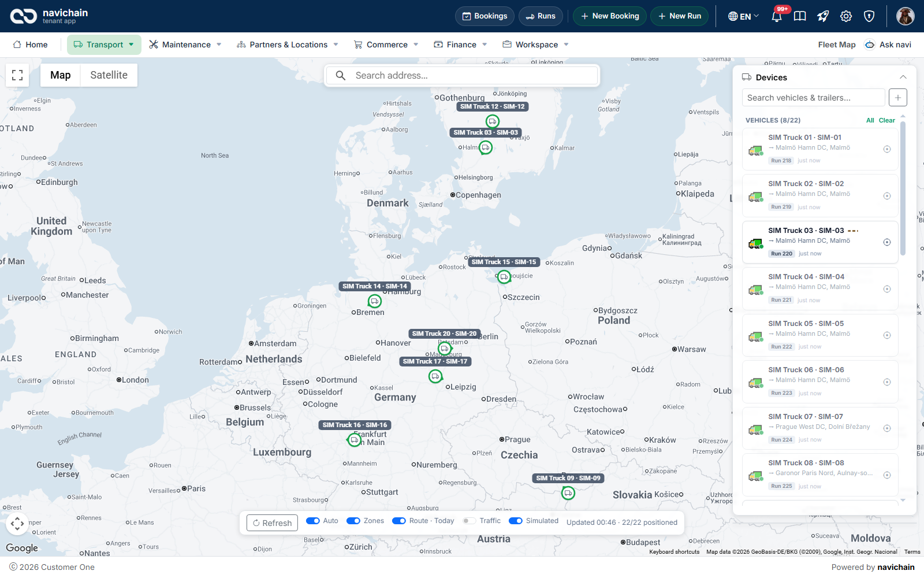Clear the vehicle selection
Screen dimensions: 924x578
[887, 120]
